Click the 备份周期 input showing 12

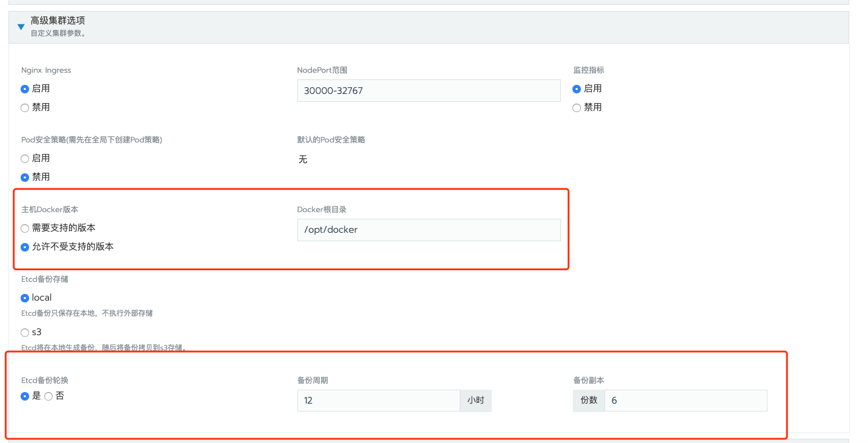(x=378, y=401)
